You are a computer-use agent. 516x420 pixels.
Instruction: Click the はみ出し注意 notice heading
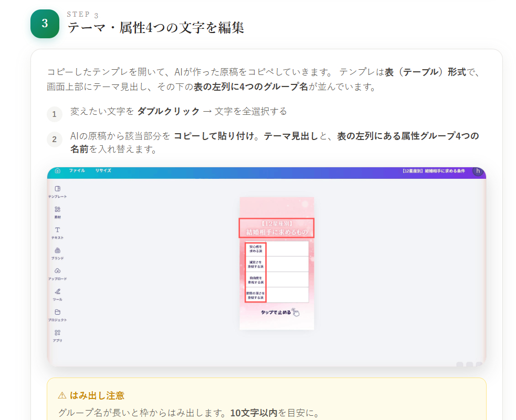coord(97,395)
